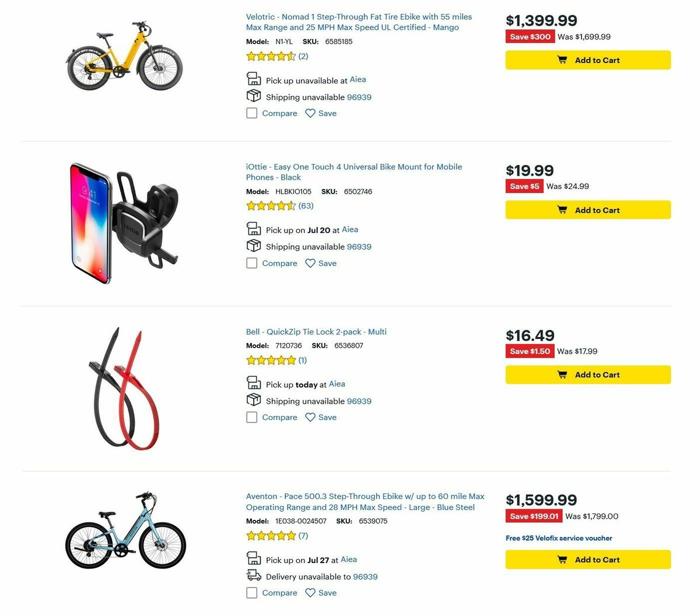700x615 pixels.
Task: Open the Bell QuickZip Tie Lock reviews count
Action: tap(302, 360)
